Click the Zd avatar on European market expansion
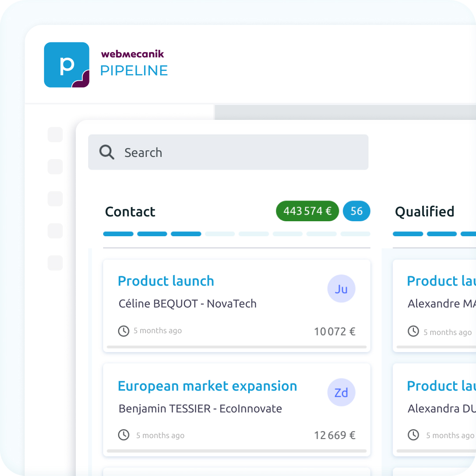 (x=341, y=392)
